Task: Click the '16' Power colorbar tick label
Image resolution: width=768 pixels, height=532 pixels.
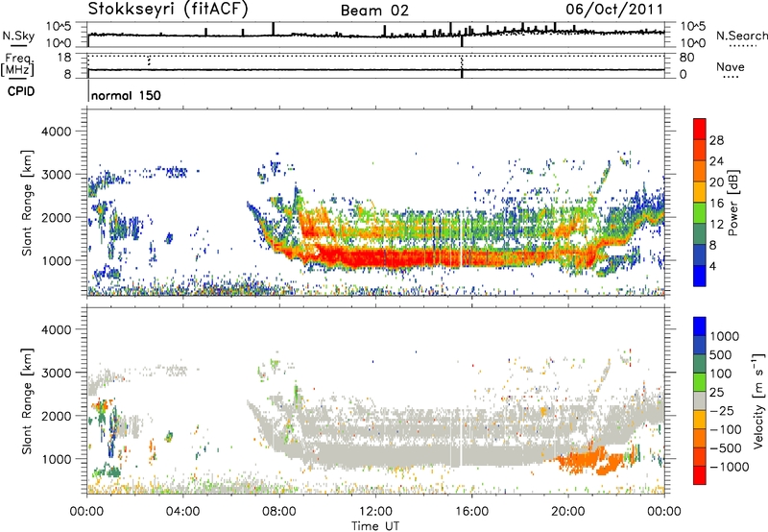Action: [x=716, y=204]
